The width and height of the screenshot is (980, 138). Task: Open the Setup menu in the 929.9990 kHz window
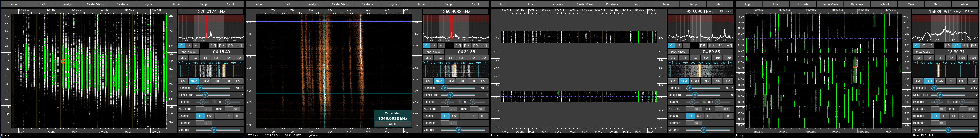click(x=693, y=4)
